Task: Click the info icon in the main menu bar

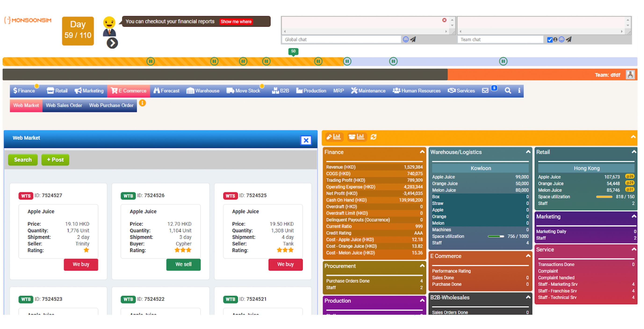Action: [519, 90]
